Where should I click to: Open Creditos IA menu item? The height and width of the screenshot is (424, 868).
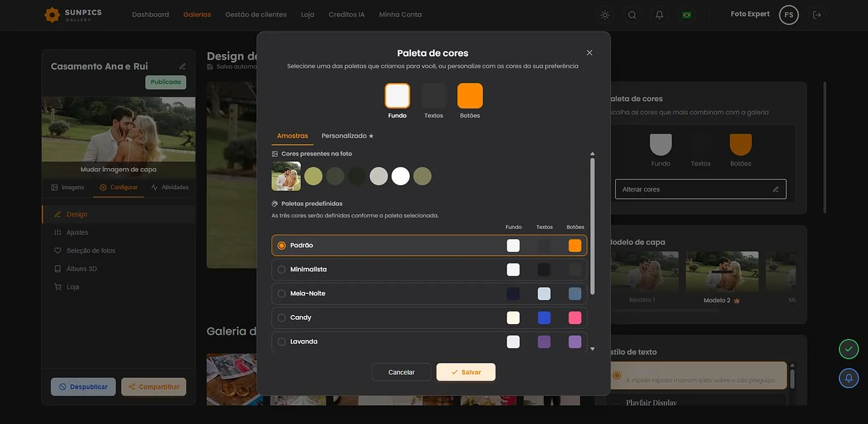coord(347,14)
